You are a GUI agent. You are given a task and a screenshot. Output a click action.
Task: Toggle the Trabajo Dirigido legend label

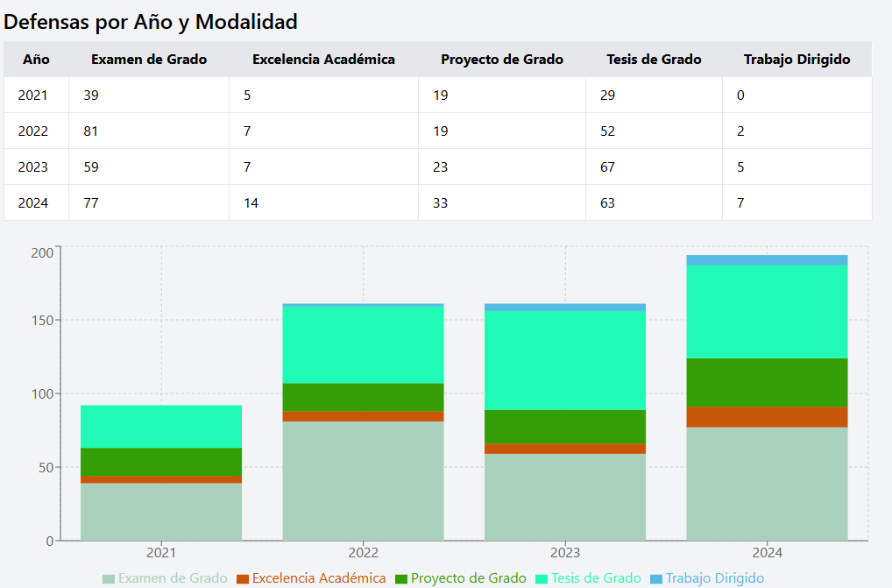click(x=715, y=578)
